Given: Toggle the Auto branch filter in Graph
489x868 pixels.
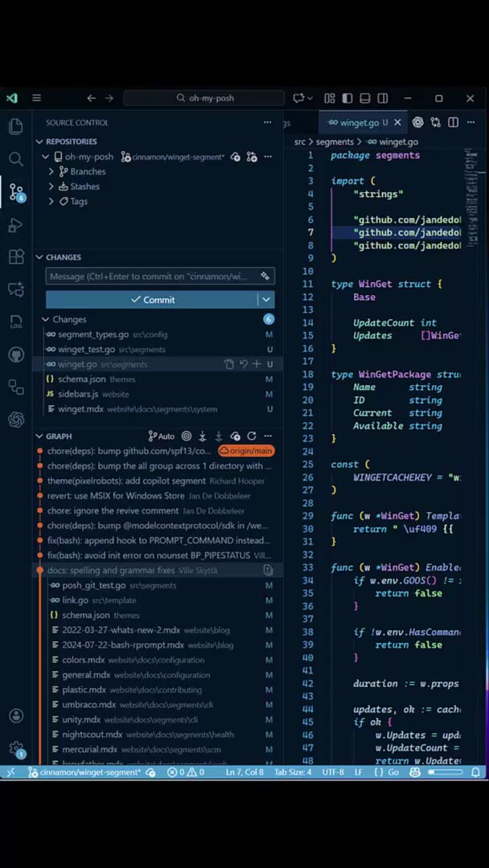Looking at the screenshot, I should coord(161,436).
